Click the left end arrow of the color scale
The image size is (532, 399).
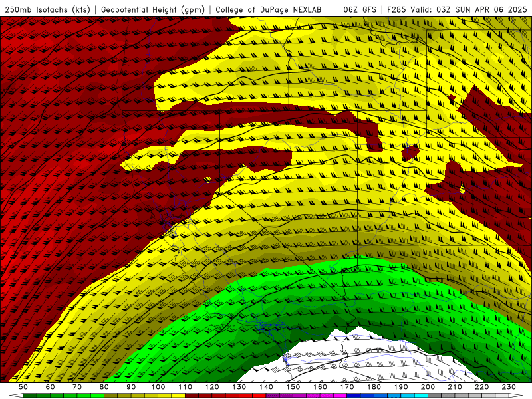pyautogui.click(x=16, y=395)
